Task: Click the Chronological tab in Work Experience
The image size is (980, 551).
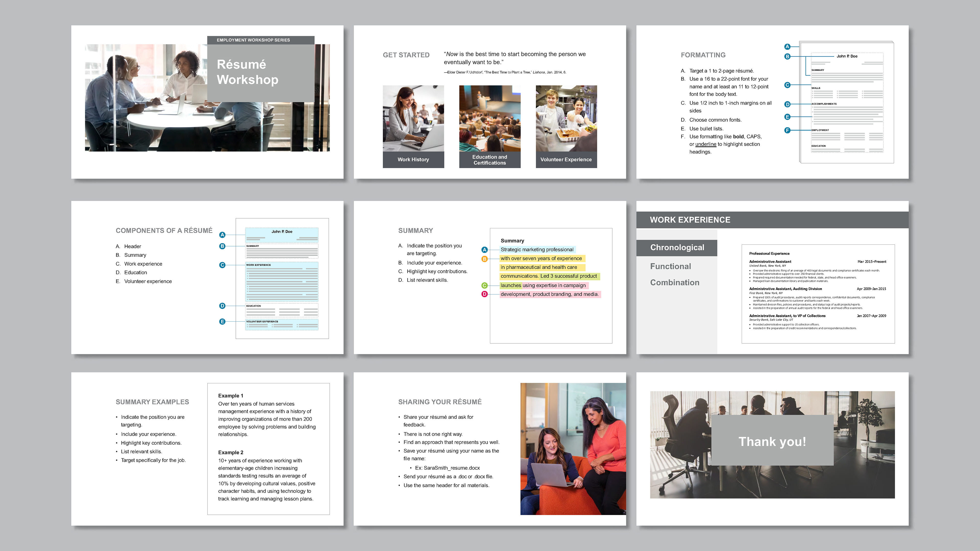Action: pos(677,247)
